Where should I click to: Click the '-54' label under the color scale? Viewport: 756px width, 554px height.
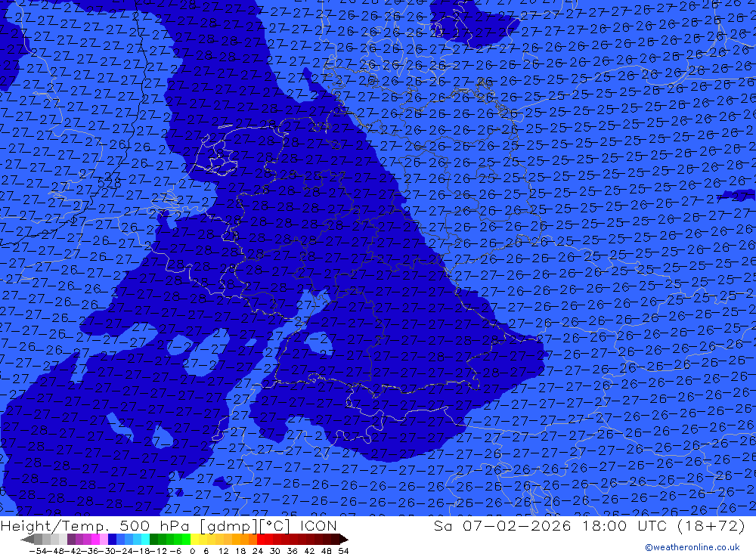[38, 551]
